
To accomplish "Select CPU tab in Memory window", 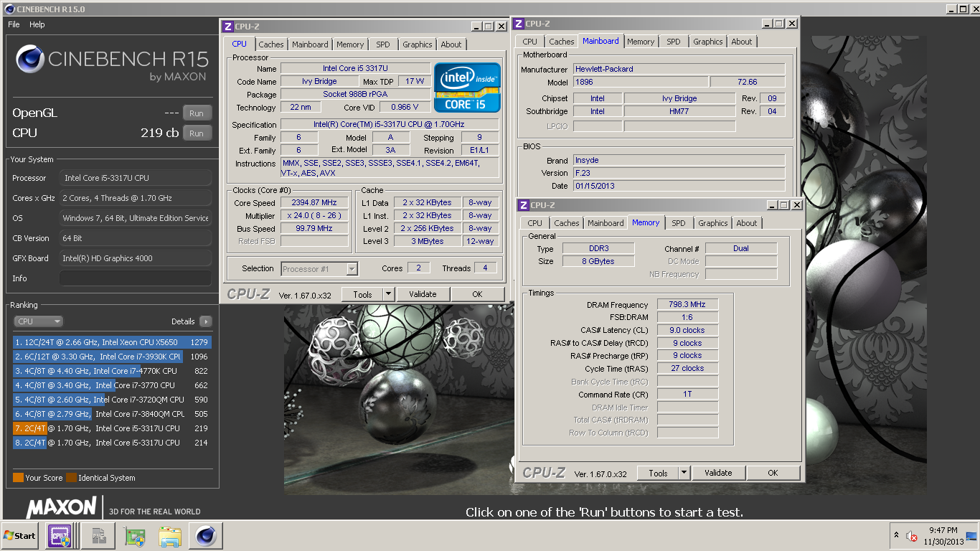I will pyautogui.click(x=535, y=223).
